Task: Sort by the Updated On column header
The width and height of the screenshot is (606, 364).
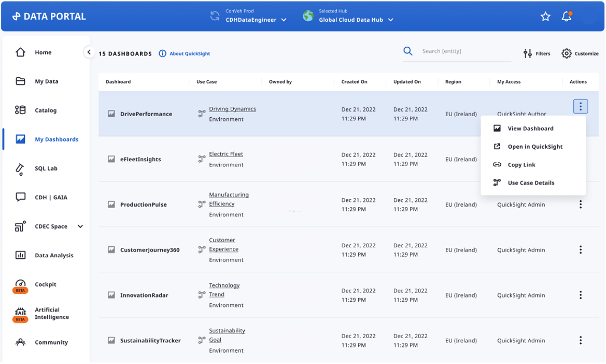Action: coord(407,82)
